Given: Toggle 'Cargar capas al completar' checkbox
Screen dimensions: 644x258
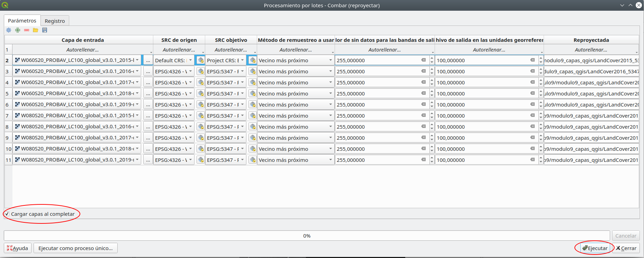Looking at the screenshot, I should pos(7,214).
